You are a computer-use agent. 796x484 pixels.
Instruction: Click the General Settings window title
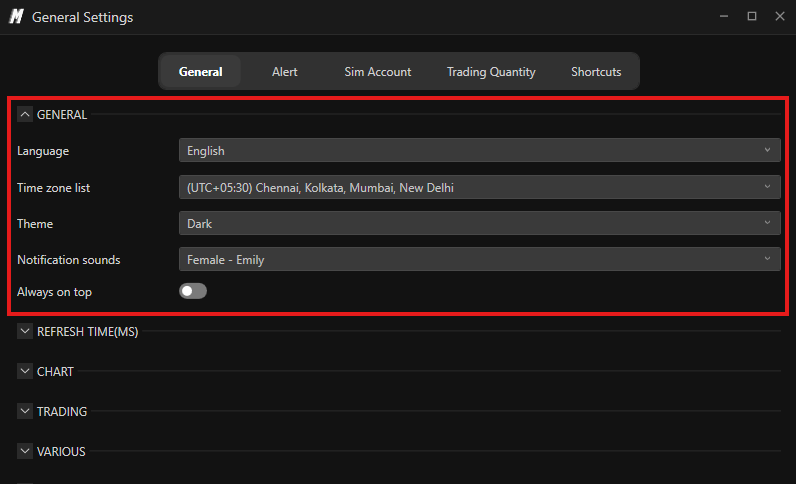82,17
